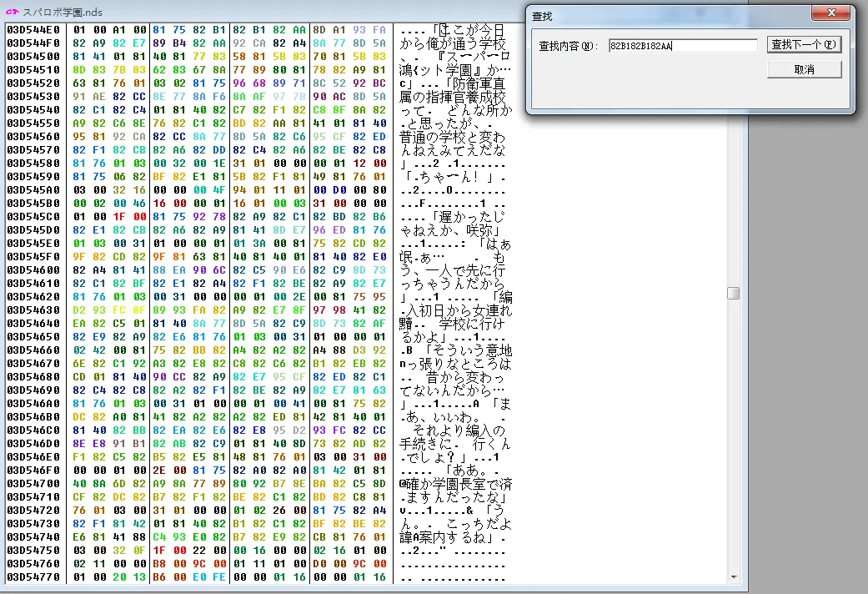The width and height of the screenshot is (868, 594).
Task: Click the app icon beside スパロボ学園.nds title
Action: pyautogui.click(x=12, y=10)
